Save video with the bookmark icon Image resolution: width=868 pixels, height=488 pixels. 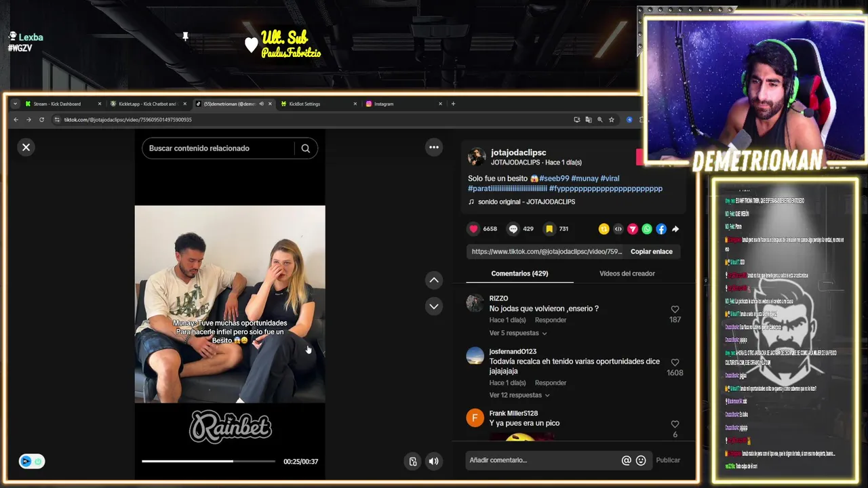coord(549,229)
